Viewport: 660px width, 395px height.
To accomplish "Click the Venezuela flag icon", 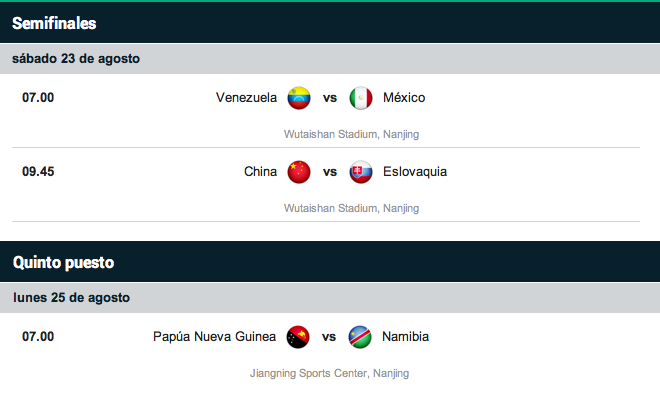I will (x=299, y=98).
